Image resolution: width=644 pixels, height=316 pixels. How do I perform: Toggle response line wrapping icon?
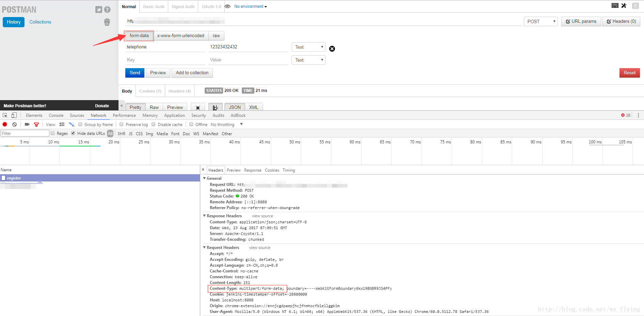click(x=215, y=107)
